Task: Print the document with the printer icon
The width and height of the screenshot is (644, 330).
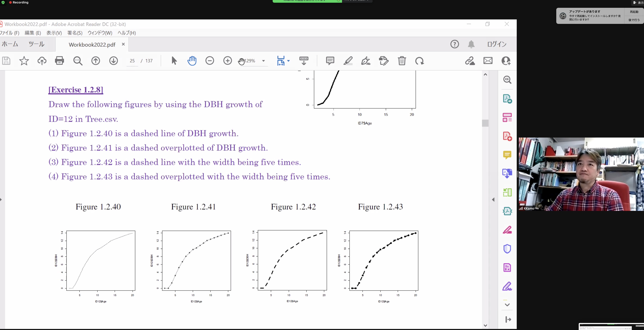Action: 60,61
